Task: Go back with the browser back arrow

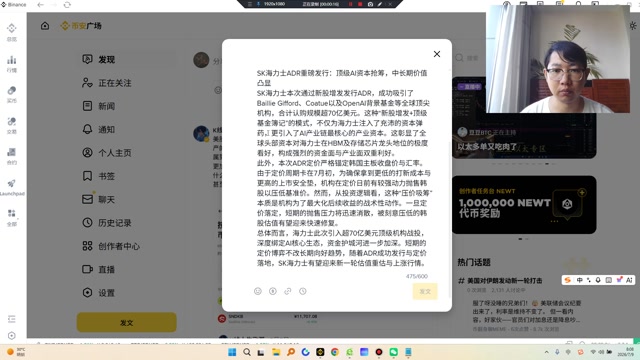Action: [40, 5]
